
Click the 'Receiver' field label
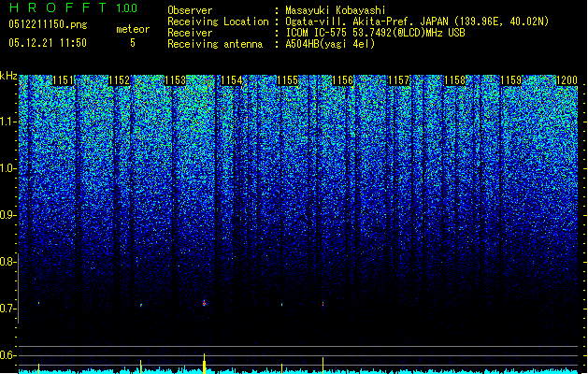tap(190, 33)
